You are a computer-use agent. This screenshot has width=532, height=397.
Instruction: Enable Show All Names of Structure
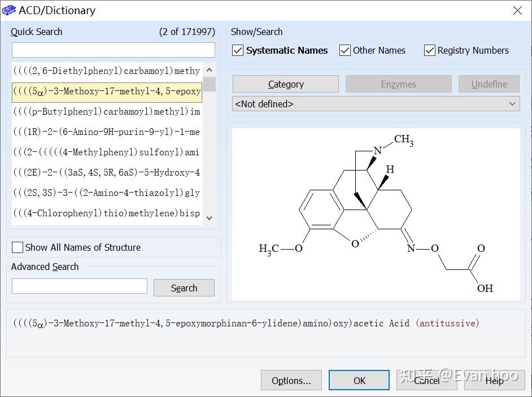pyautogui.click(x=17, y=247)
